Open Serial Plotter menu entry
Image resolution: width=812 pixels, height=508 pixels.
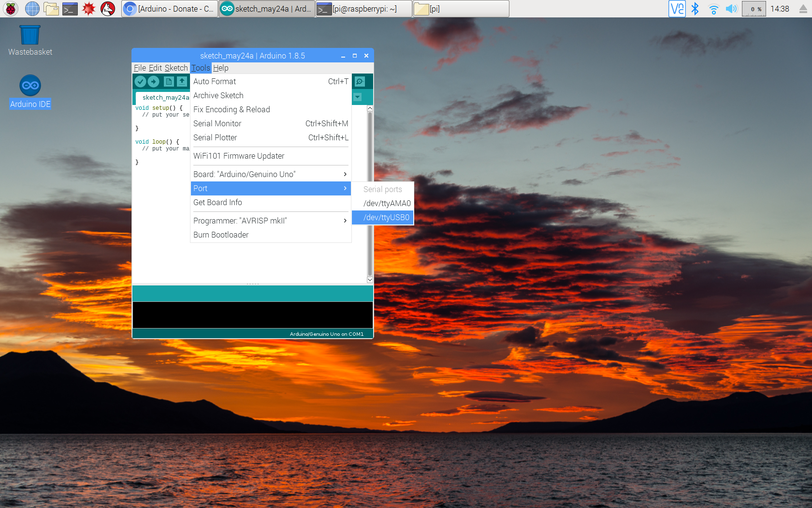271,137
